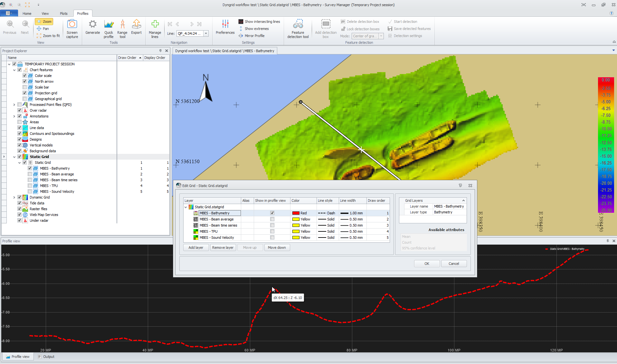
Task: Switch to the Plots ribbon tab
Action: [x=63, y=14]
